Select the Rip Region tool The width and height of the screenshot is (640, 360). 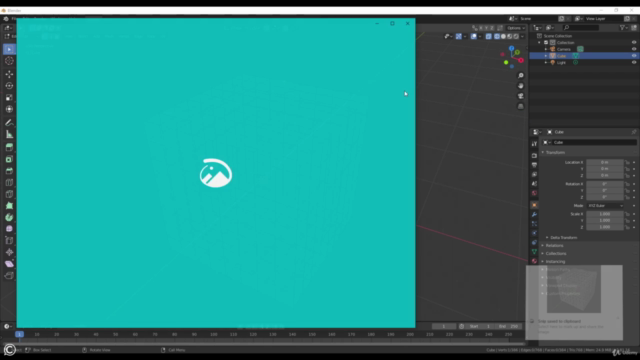coord(9,276)
